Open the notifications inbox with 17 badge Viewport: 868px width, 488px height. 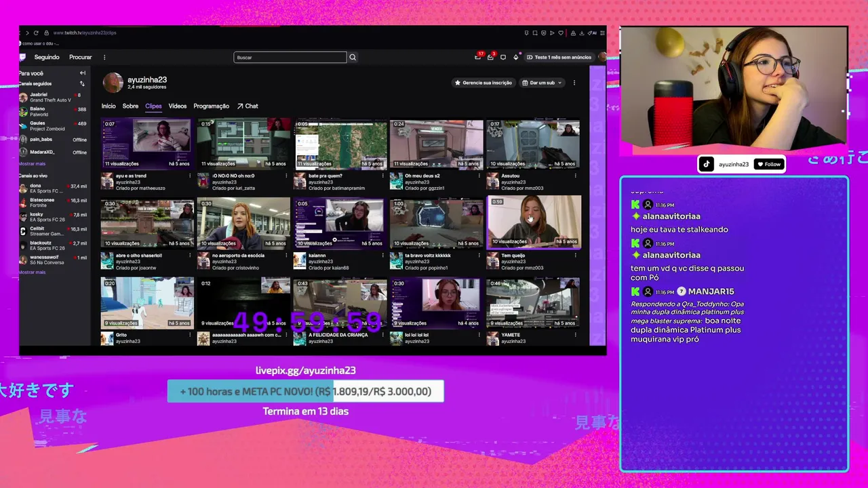pos(478,57)
